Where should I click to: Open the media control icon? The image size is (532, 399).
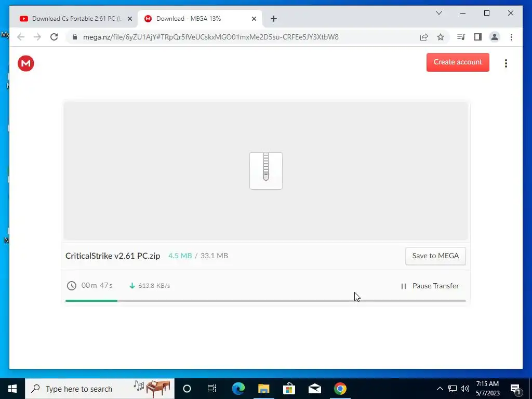[x=461, y=37]
